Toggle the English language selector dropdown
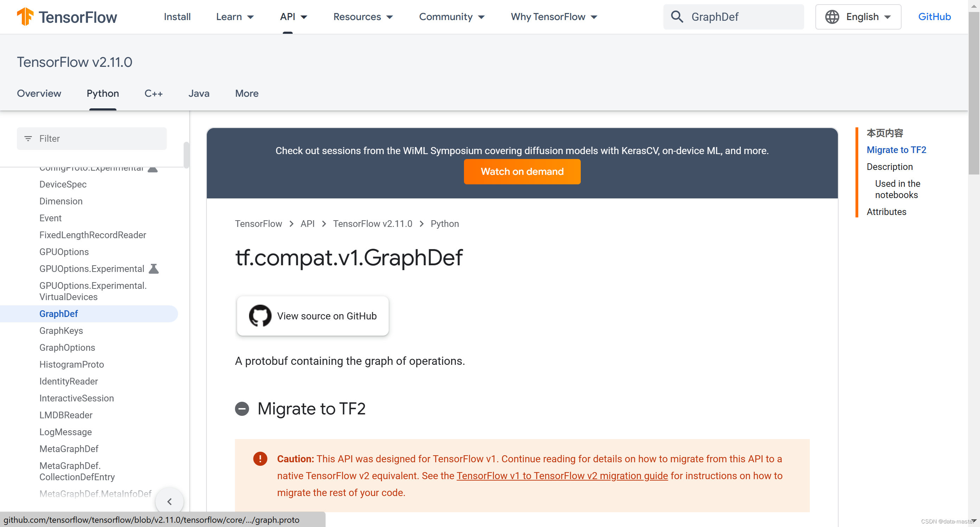Viewport: 980px width, 527px height. [858, 16]
